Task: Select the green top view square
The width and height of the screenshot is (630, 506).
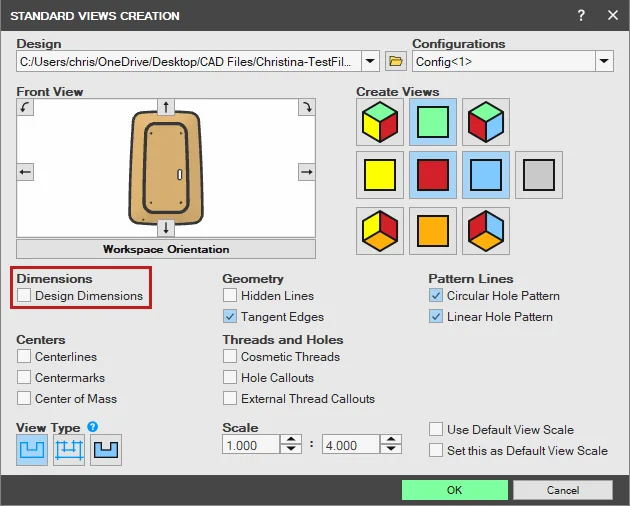Action: pyautogui.click(x=433, y=122)
